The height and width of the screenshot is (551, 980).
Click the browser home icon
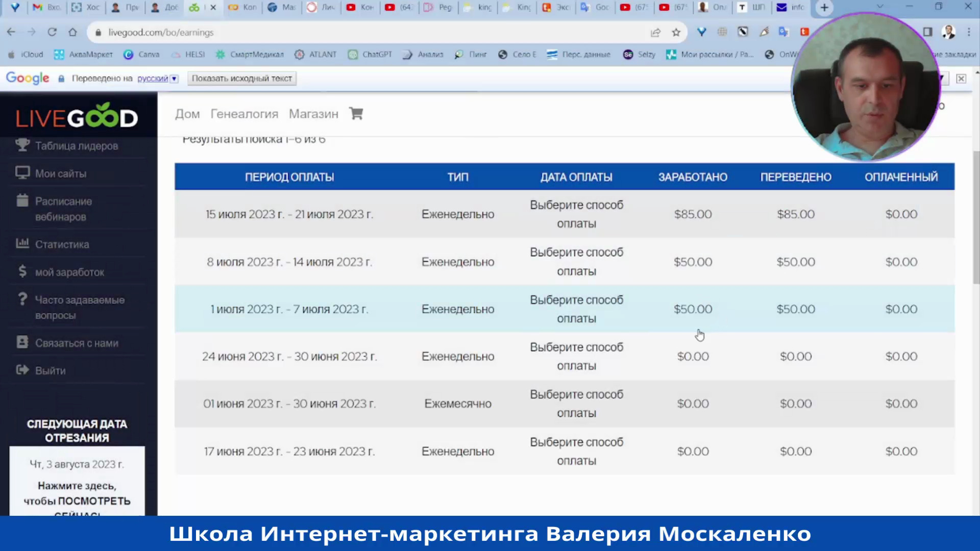(x=72, y=32)
